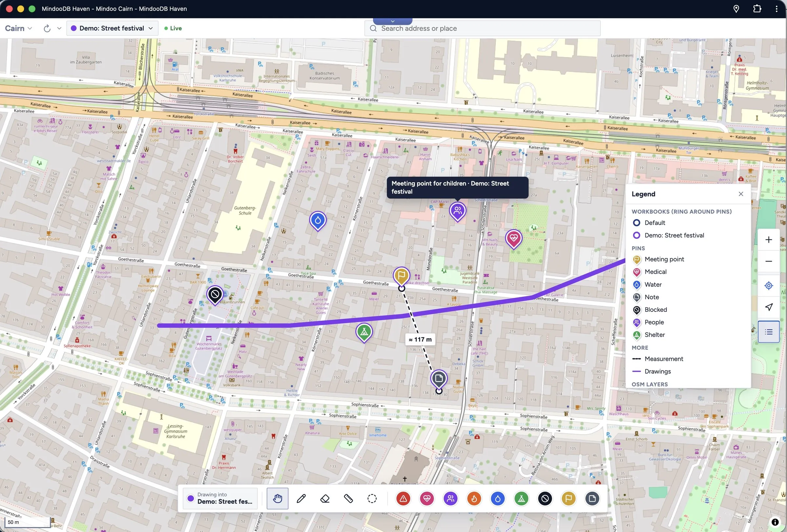Screen dimensions: 787x532
Task: Click the browser location pin icon in title bar
Action: point(736,9)
